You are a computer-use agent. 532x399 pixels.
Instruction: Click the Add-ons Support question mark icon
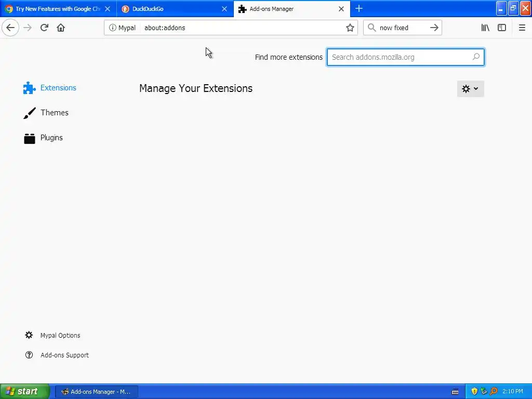pos(29,355)
